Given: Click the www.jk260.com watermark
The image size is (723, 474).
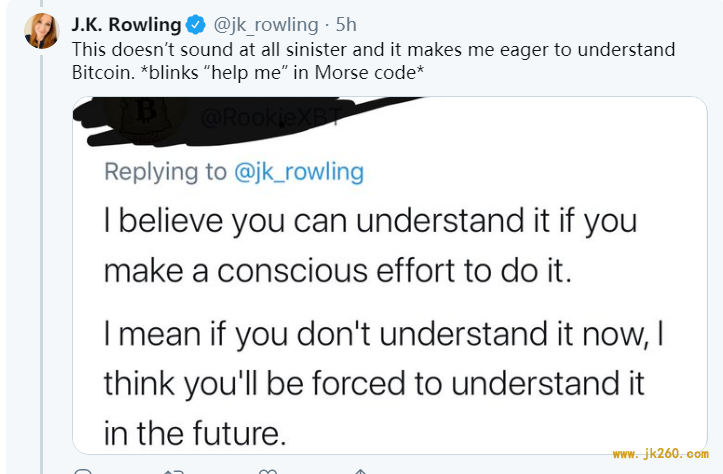Looking at the screenshot, I should point(660,454).
